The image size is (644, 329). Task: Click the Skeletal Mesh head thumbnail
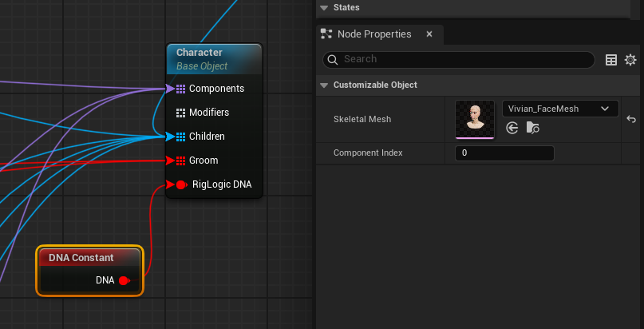click(x=475, y=120)
